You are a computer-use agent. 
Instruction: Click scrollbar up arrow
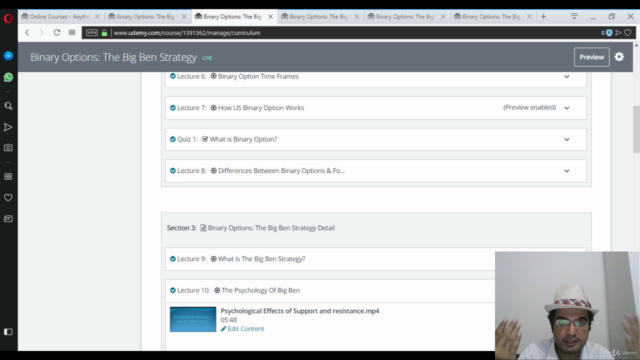(x=636, y=46)
